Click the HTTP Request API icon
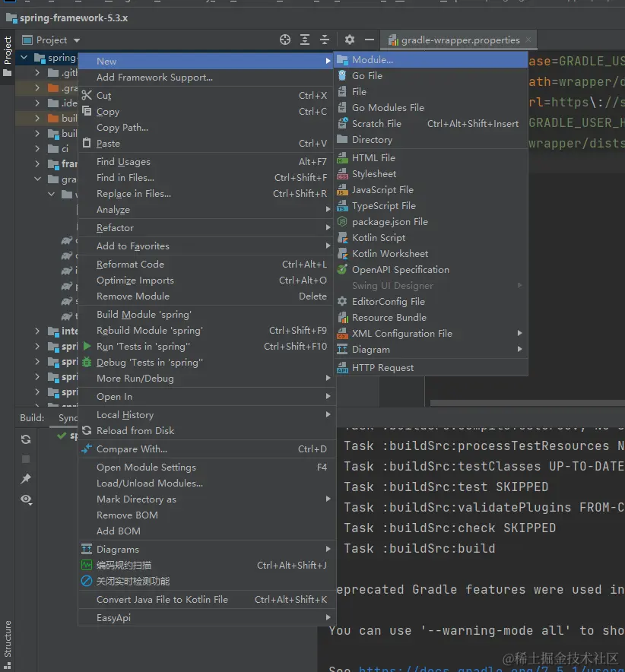Viewport: 625px width, 672px height. 342,368
